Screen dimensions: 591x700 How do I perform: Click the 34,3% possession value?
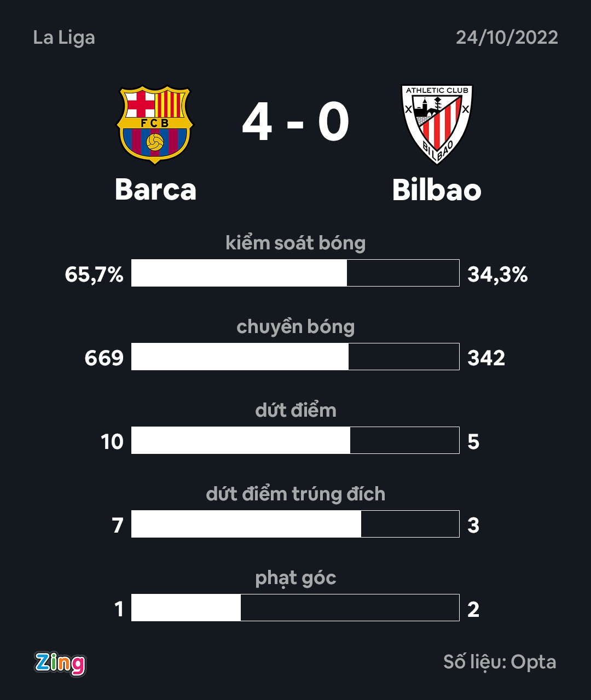(497, 275)
